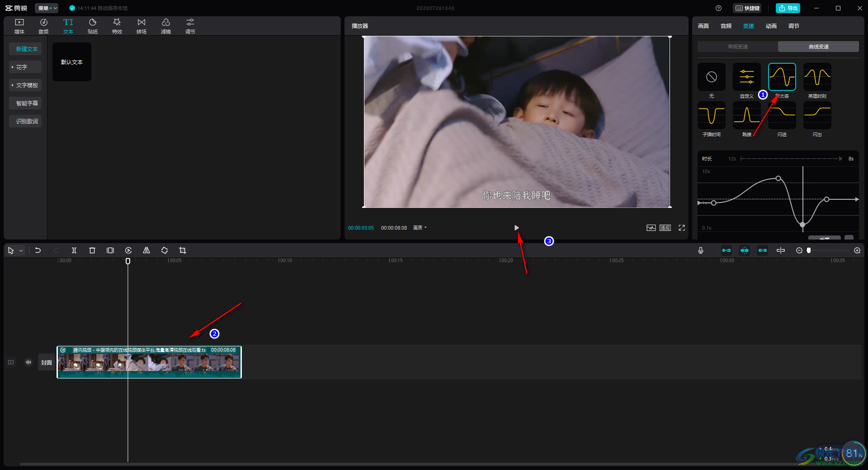Open the 特效 effects panel

coord(117,26)
